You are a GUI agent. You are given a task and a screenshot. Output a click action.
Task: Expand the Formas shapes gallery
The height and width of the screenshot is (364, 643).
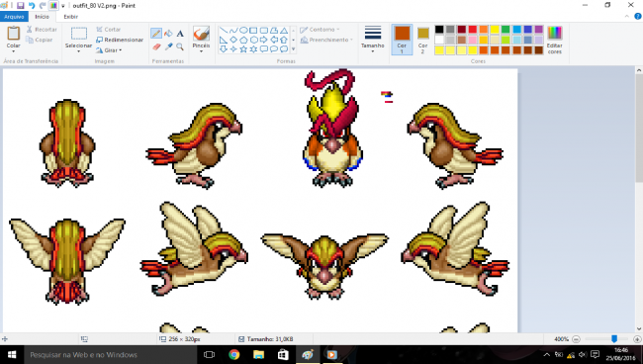[293, 49]
